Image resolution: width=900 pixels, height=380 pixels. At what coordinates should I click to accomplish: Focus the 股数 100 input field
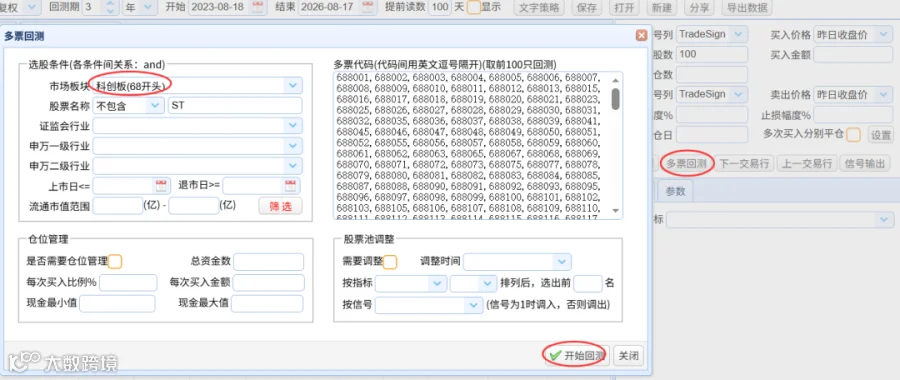tap(712, 54)
